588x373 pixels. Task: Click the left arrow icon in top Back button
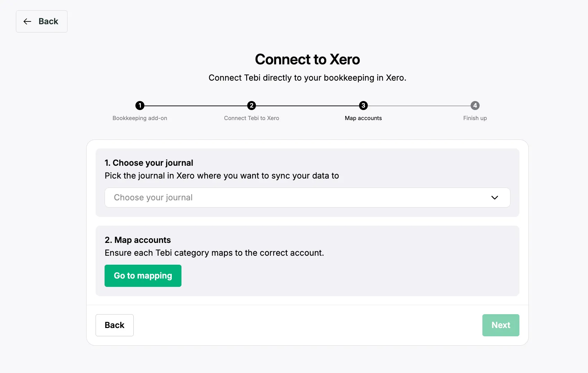pyautogui.click(x=27, y=21)
